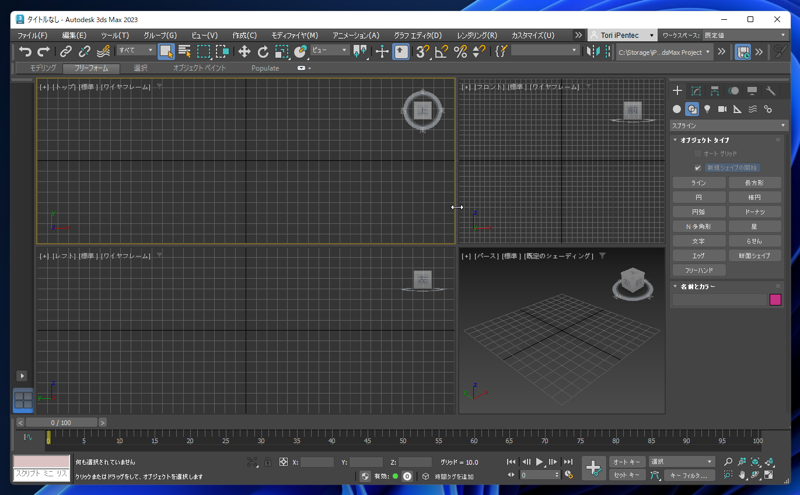The image size is (800, 495).
Task: Activate the Select and Move tool
Action: click(x=244, y=52)
